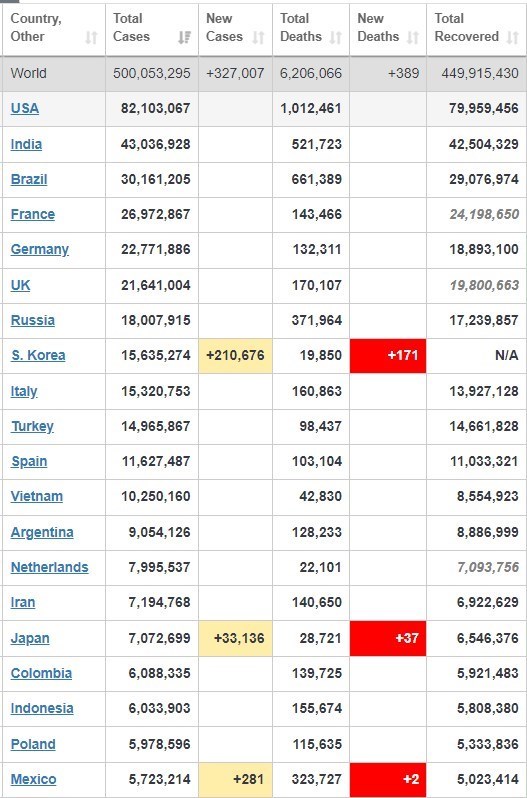This screenshot has height=798, width=527.
Task: Sort by Country, Other column arrows
Action: tap(91, 38)
